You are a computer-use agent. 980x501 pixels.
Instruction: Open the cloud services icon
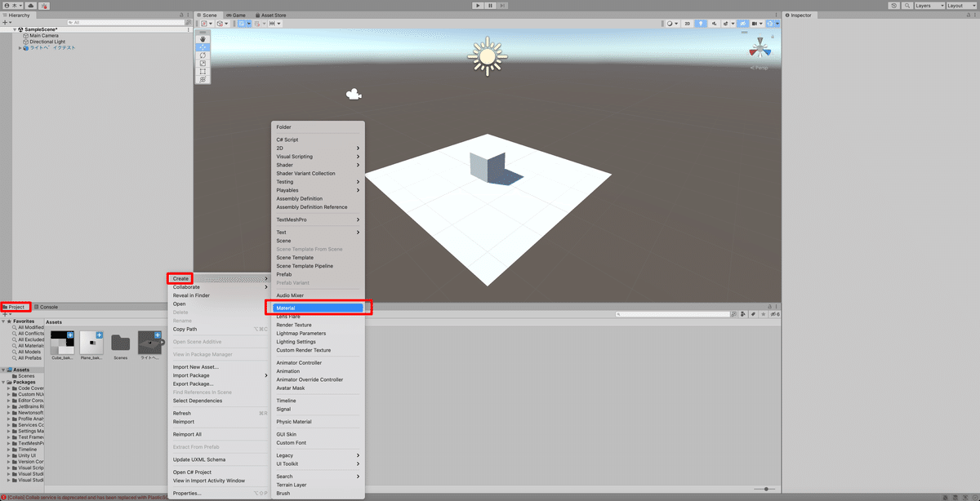tap(30, 5)
